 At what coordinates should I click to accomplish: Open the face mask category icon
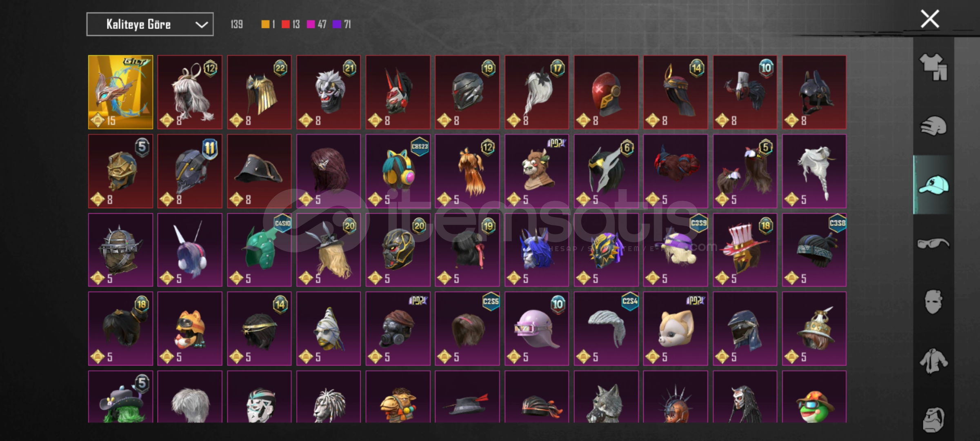933,302
